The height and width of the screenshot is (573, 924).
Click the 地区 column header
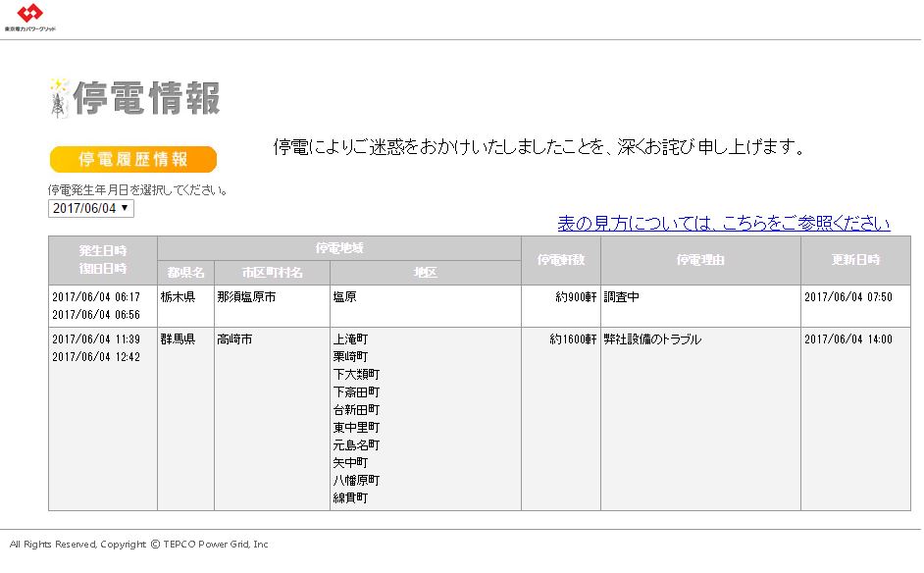(x=425, y=273)
